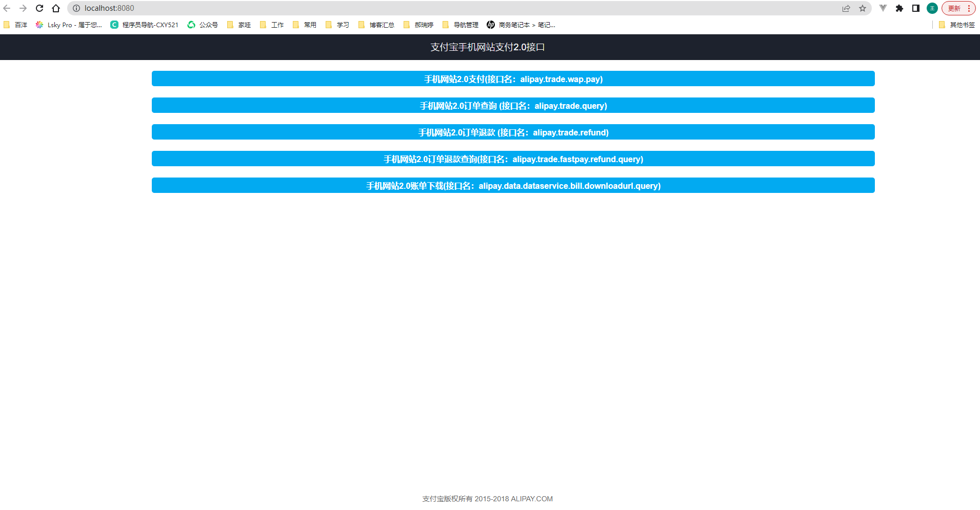Image resolution: width=980 pixels, height=510 pixels.
Task: Open the Lsky Pro bookmark
Action: click(69, 25)
